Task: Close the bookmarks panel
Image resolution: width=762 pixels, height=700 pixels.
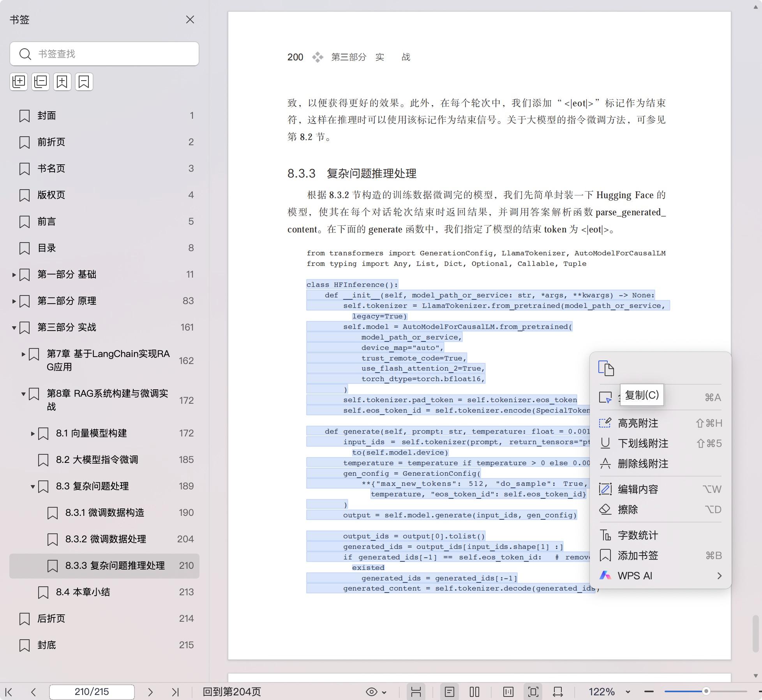Action: [190, 19]
